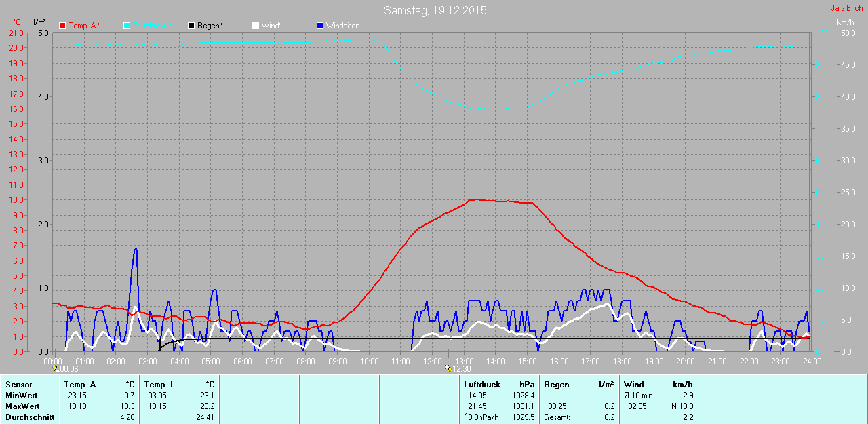Click the white Wind legend square
This screenshot has width=868, height=424.
click(x=256, y=26)
